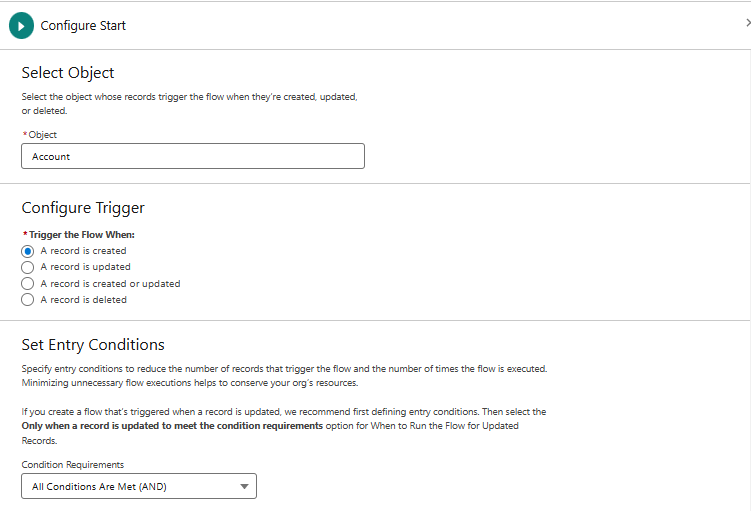Click the bold 'Only when a record is updated' text
This screenshot has width=751, height=511.
172,426
